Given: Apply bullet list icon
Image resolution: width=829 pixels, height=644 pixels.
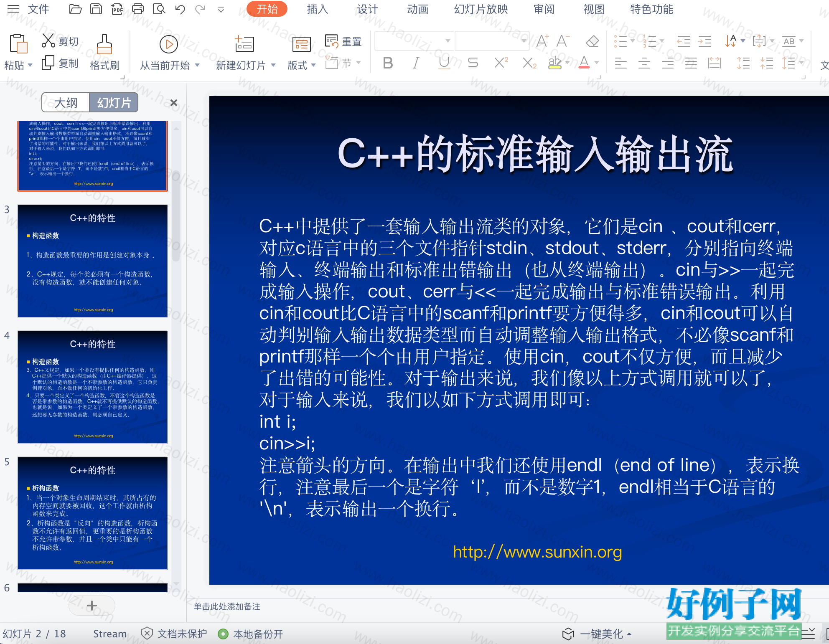Looking at the screenshot, I should click(x=620, y=41).
